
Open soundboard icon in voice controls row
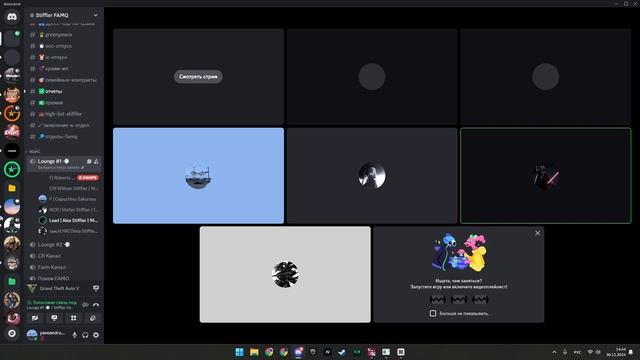pos(93,318)
